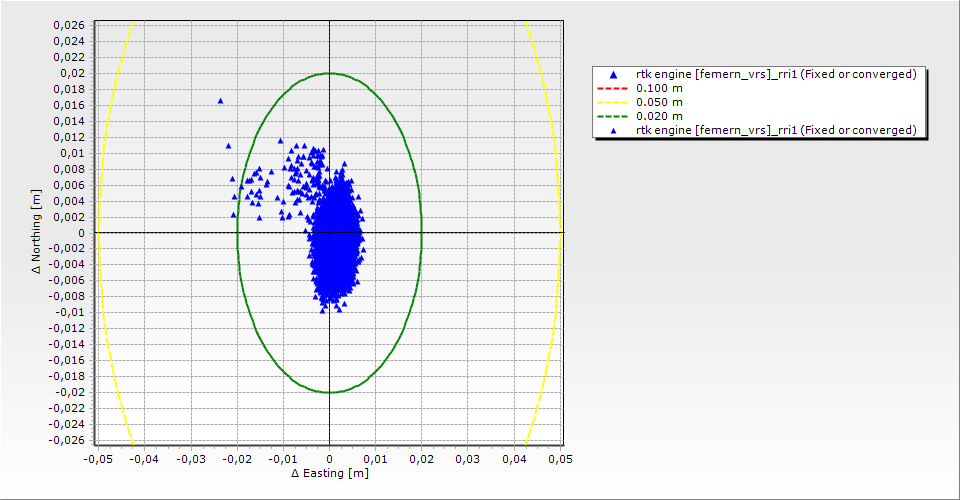Click the small blue triangle in the bottom legend entry

tap(613, 131)
